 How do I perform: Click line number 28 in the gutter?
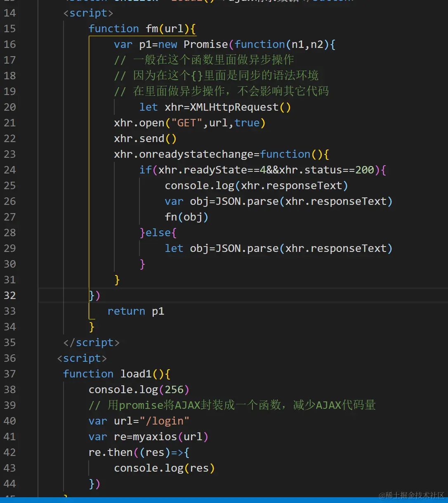10,233
